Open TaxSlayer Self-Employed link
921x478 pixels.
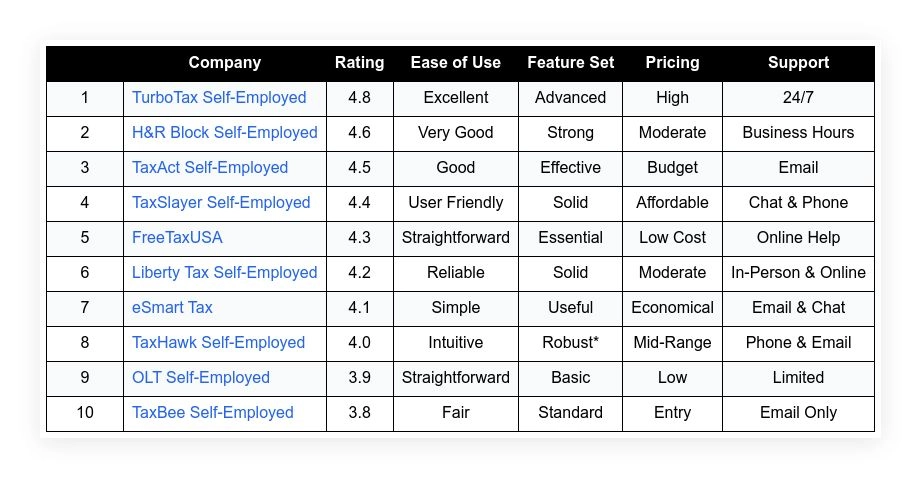pos(221,203)
